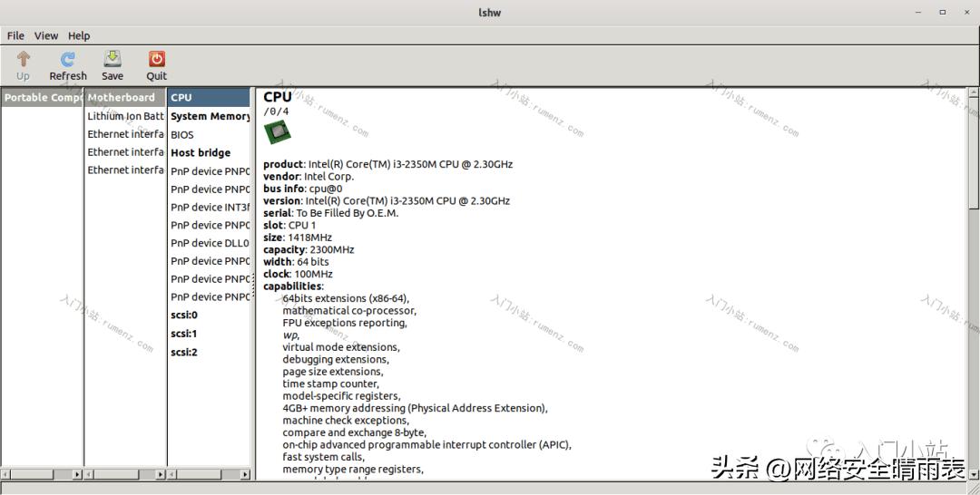This screenshot has width=980, height=495.
Task: Click right arrow of Motherboard column scrollbar
Action: click(161, 475)
